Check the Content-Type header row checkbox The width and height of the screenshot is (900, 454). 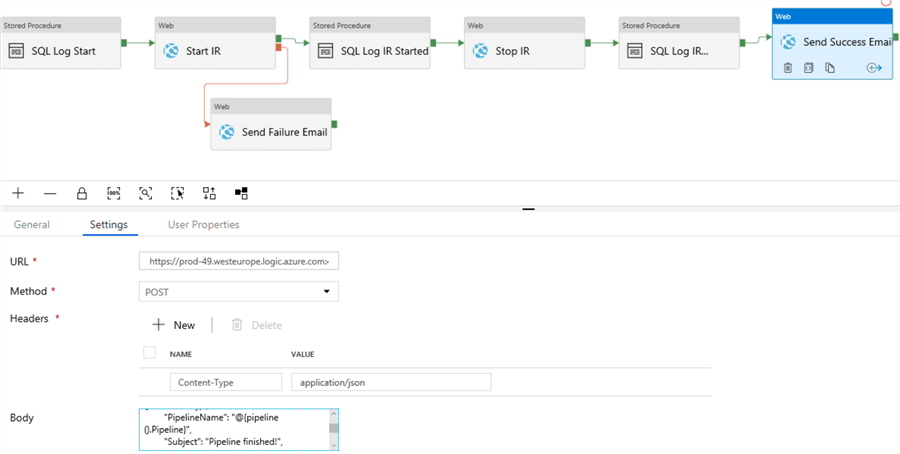(149, 353)
